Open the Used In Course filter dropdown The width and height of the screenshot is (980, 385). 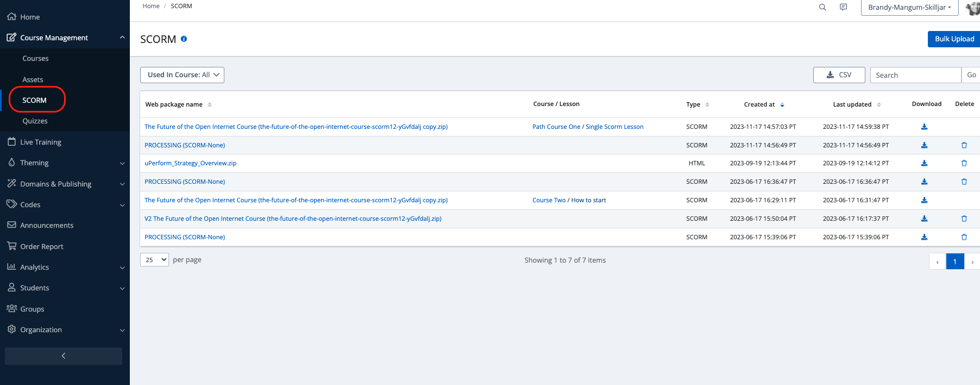click(182, 75)
